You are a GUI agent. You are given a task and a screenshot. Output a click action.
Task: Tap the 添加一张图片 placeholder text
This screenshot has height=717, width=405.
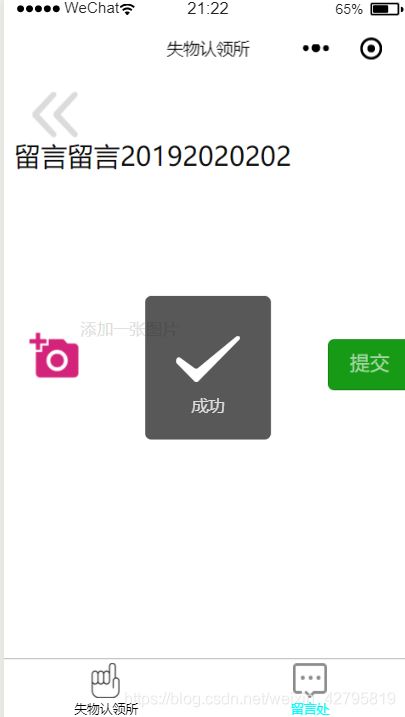[x=128, y=329]
